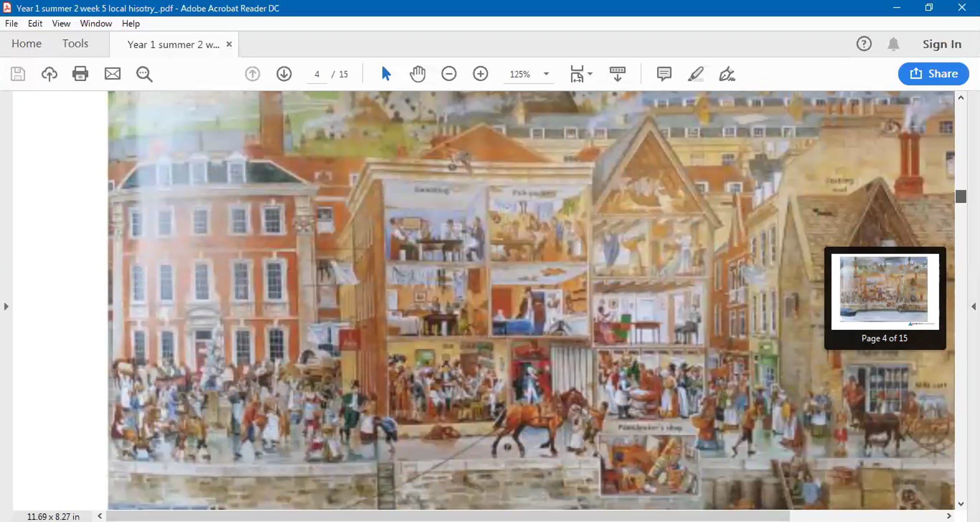Screen dimensions: 980x522
Task: Select the Highlight text pen tool
Action: click(695, 74)
